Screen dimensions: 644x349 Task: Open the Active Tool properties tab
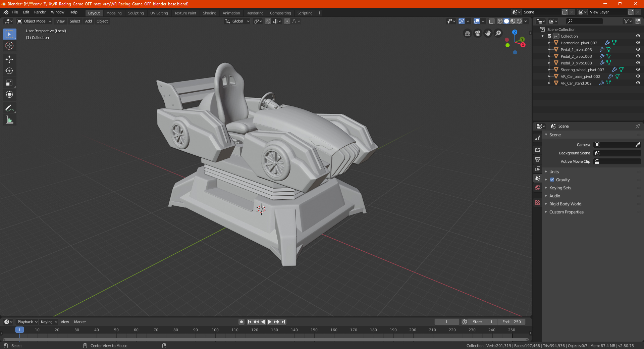[x=538, y=138]
